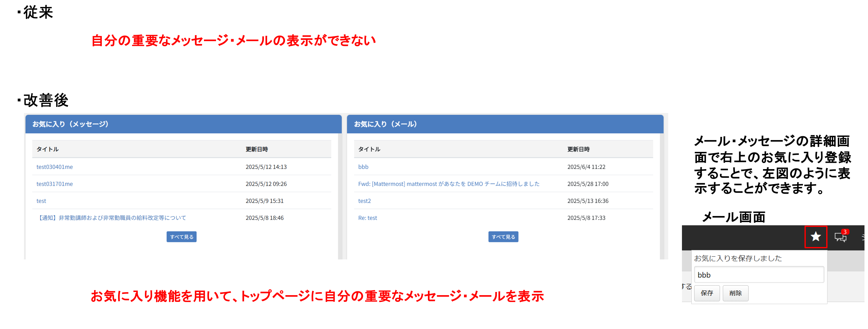This screenshot has height=329, width=868.
Task: Click the favorite name field containing bbb
Action: click(759, 275)
